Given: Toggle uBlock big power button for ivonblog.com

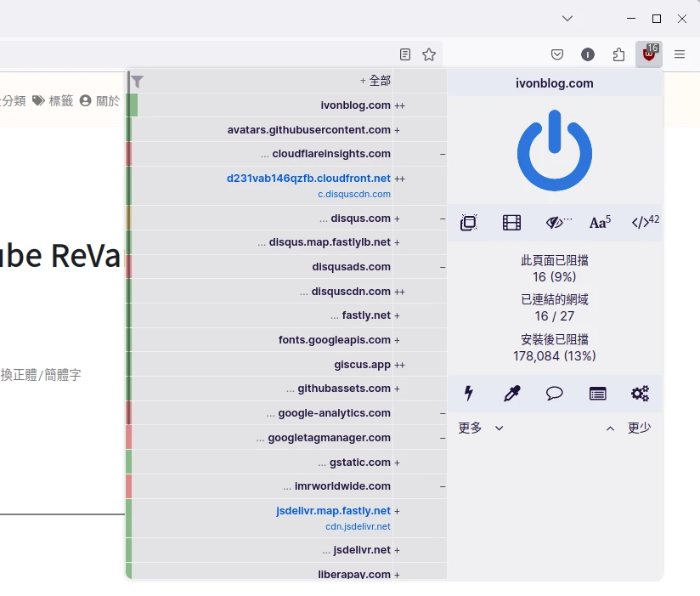Looking at the screenshot, I should click(555, 150).
